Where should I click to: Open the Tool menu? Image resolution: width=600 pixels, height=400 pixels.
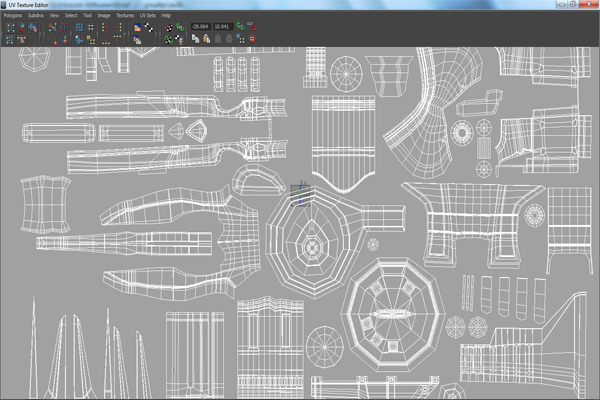[88, 15]
